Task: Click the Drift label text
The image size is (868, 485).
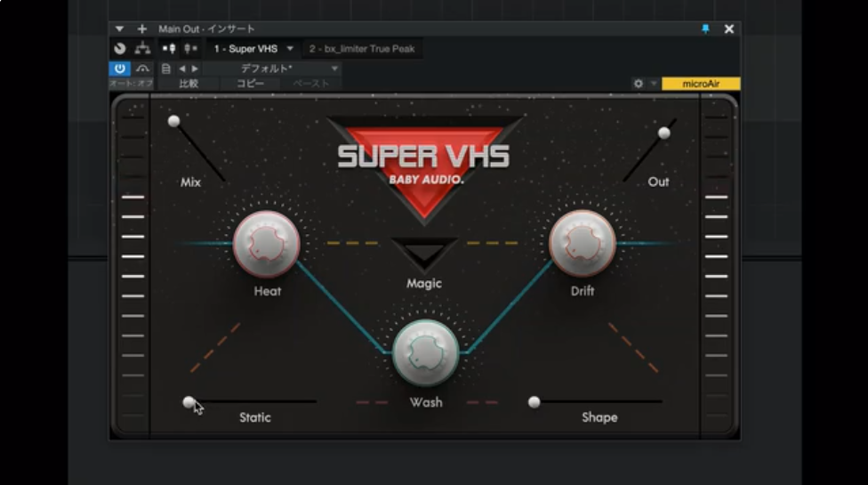Action: (x=583, y=291)
